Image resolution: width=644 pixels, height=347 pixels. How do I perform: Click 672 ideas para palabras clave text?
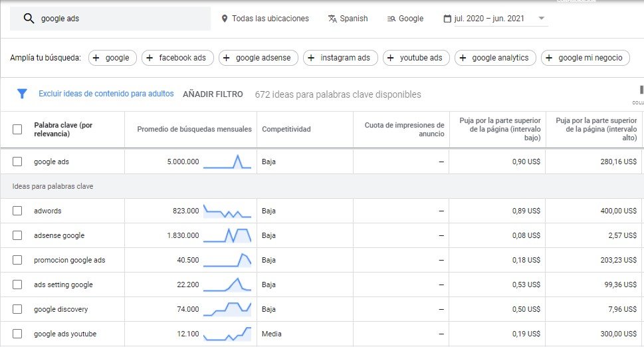tap(338, 94)
